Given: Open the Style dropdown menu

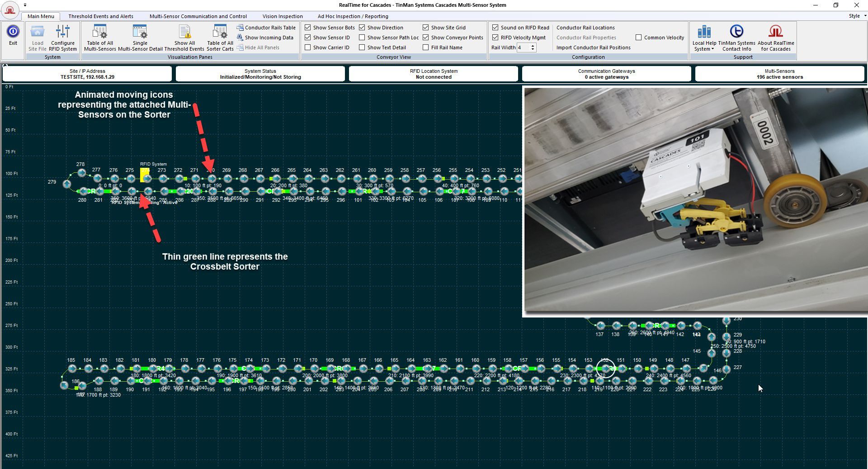Looking at the screenshot, I should point(857,16).
